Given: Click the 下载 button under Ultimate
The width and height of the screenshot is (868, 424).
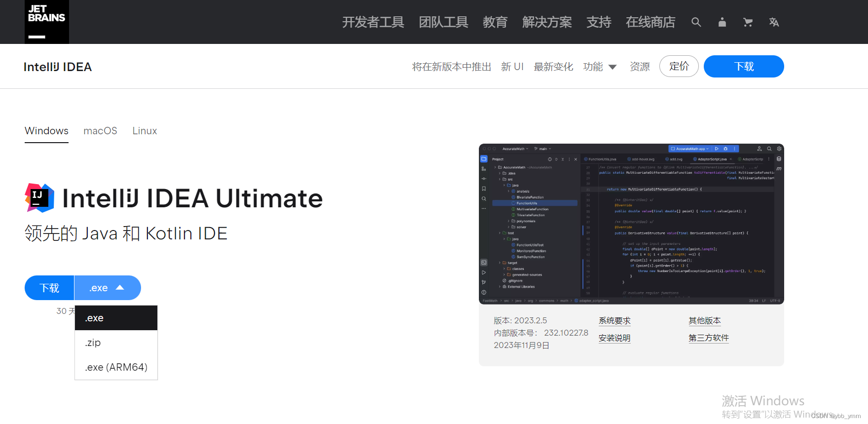Looking at the screenshot, I should [x=49, y=288].
